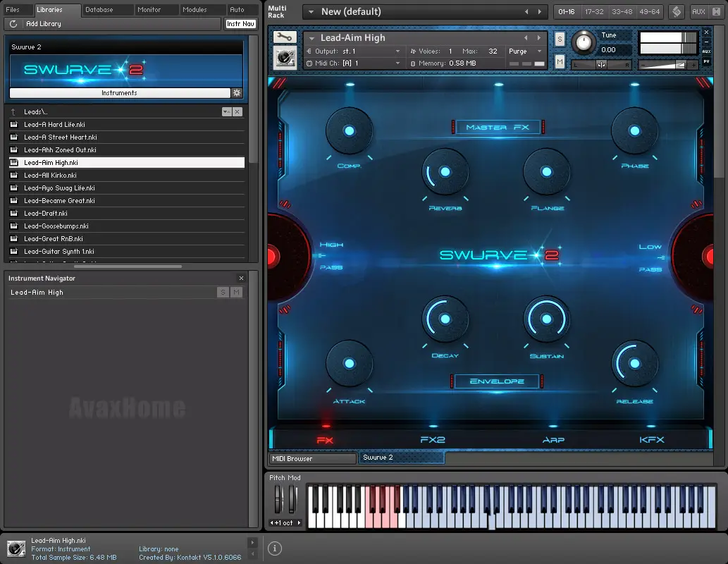Close the Leads folder filter

pyautogui.click(x=237, y=111)
